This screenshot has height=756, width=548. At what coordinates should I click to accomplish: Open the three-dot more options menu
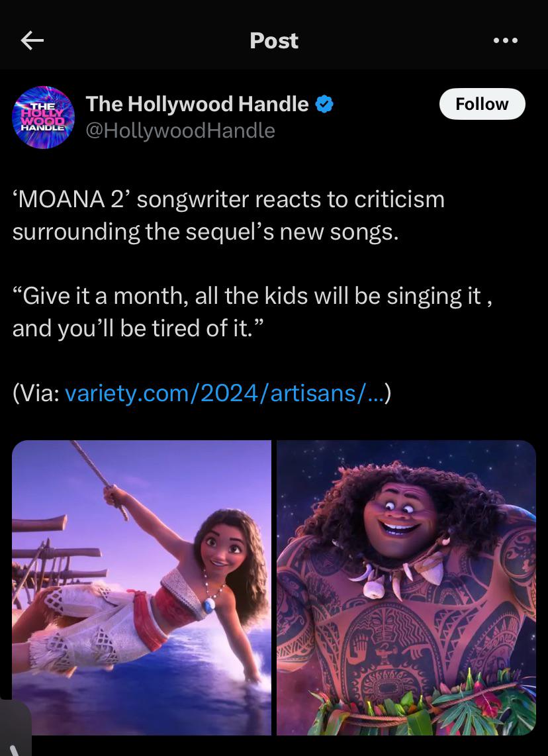click(506, 41)
